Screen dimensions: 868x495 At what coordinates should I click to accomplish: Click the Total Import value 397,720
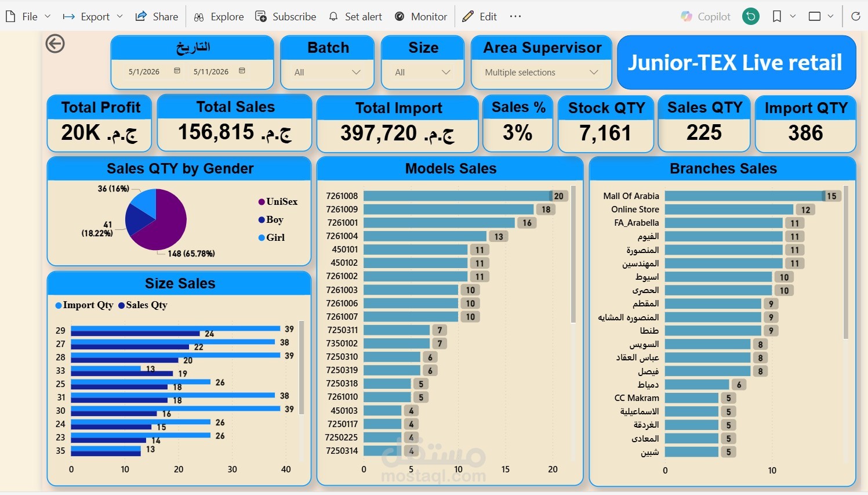(x=398, y=133)
